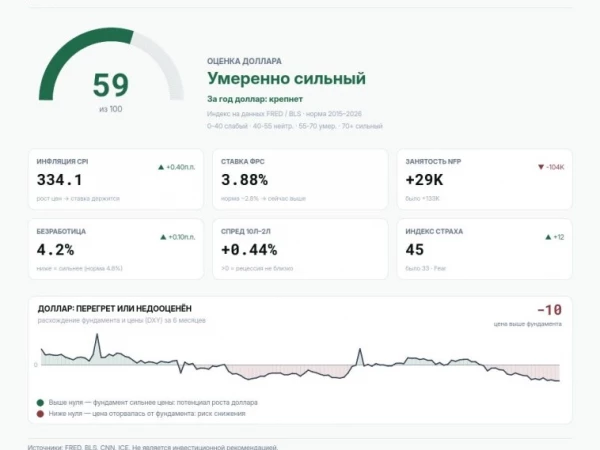Click the Занятость NFP value +29K

pyautogui.click(x=424, y=180)
